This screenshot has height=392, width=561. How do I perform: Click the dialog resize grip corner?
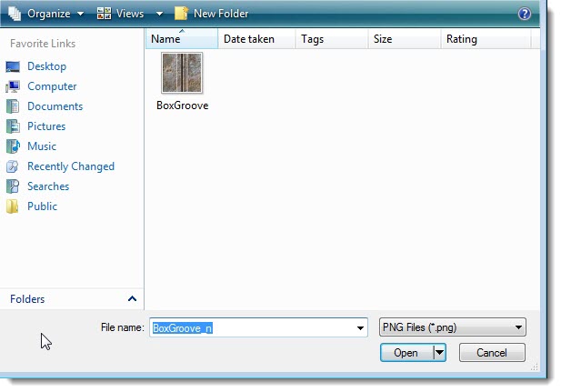pyautogui.click(x=535, y=367)
